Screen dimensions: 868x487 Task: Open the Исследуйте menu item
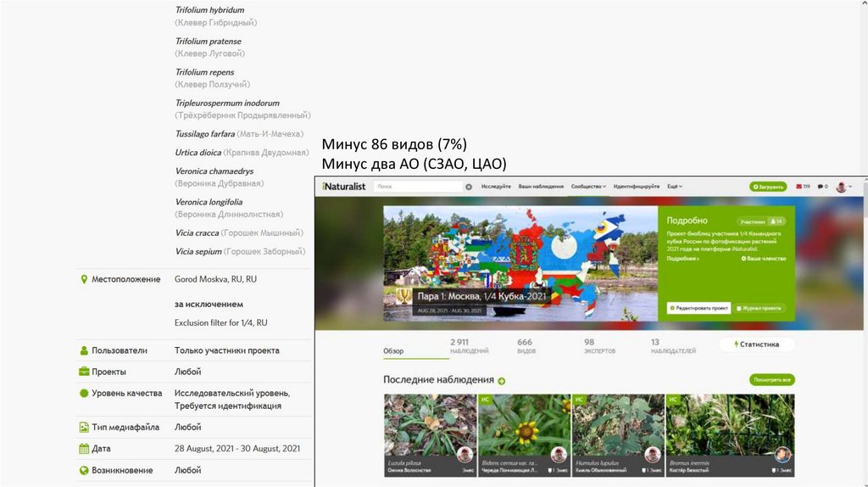(496, 187)
